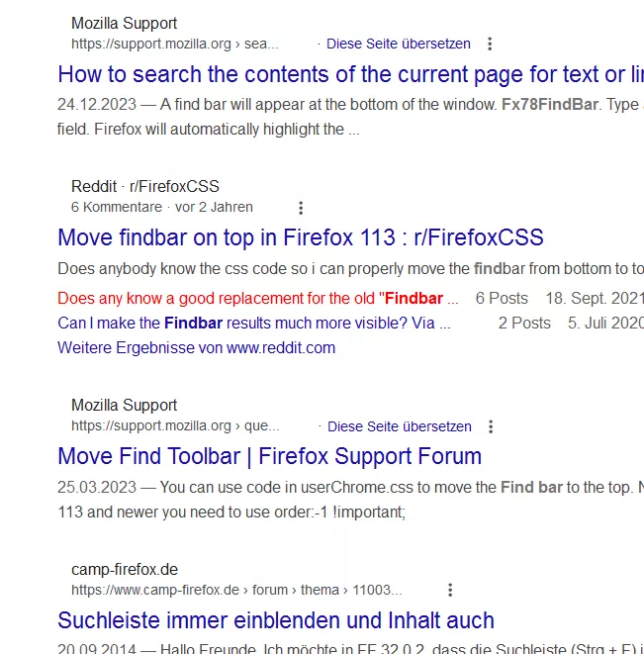The width and height of the screenshot is (644, 654).
Task: Open three-dot menu for first Mozilla Support result
Action: (x=490, y=44)
